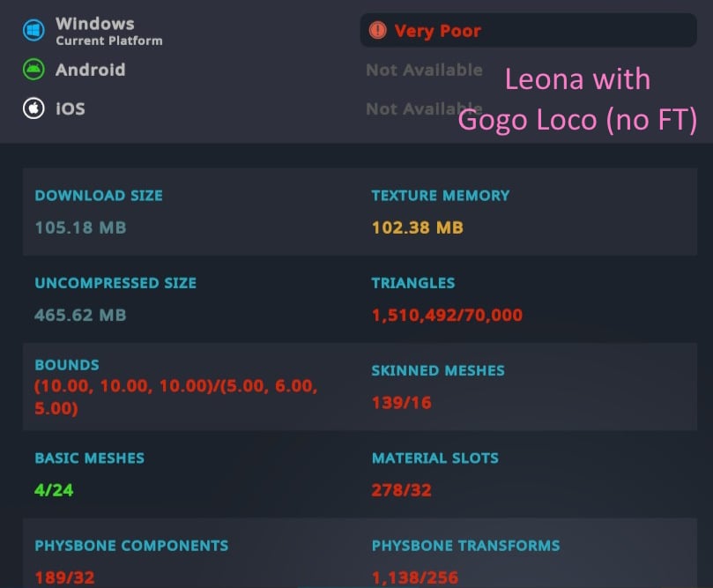Screen dimensions: 713x588
Task: Click the 1,138/256 PhysBone transforms value
Action: (415, 577)
